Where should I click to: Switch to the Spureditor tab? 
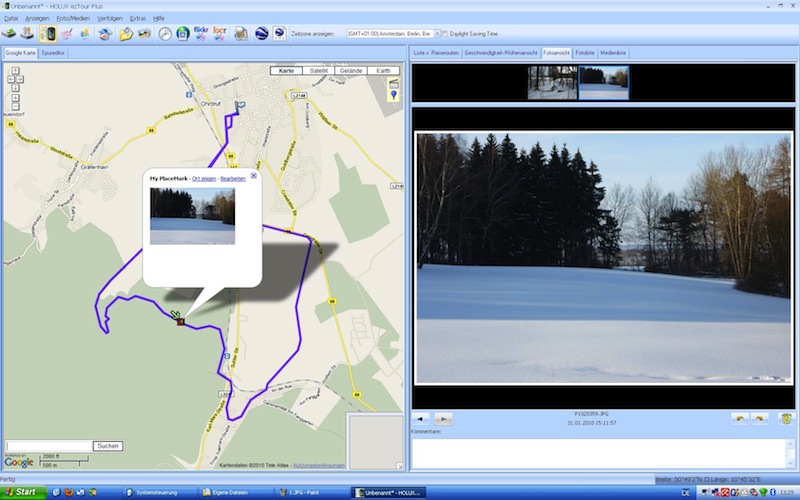point(53,51)
